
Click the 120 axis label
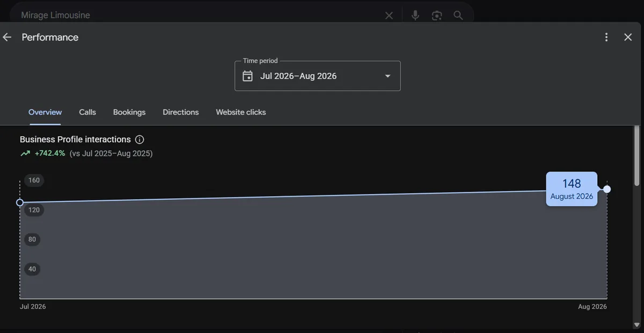34,210
